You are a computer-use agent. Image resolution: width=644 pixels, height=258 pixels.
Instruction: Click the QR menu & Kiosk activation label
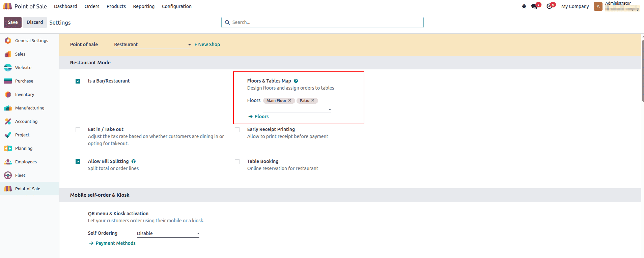point(118,214)
